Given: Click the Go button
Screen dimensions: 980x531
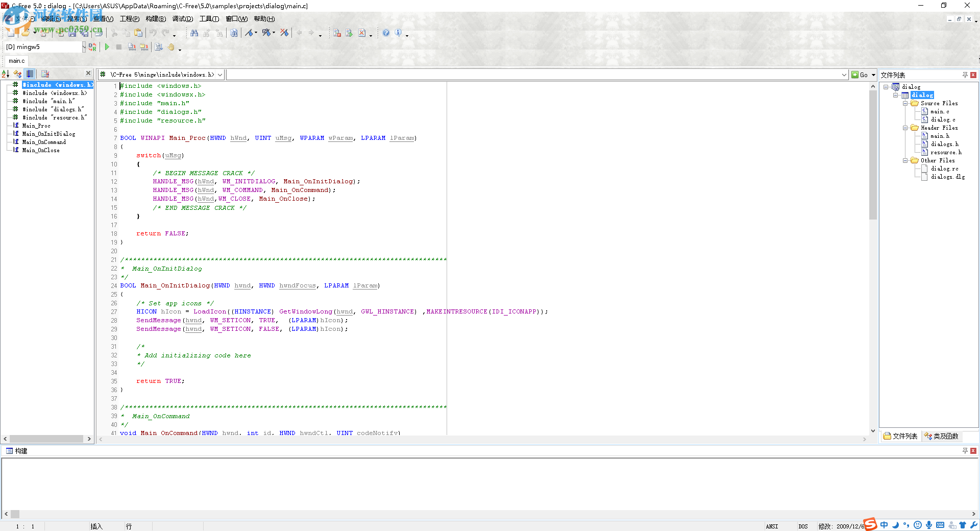Looking at the screenshot, I should (860, 75).
